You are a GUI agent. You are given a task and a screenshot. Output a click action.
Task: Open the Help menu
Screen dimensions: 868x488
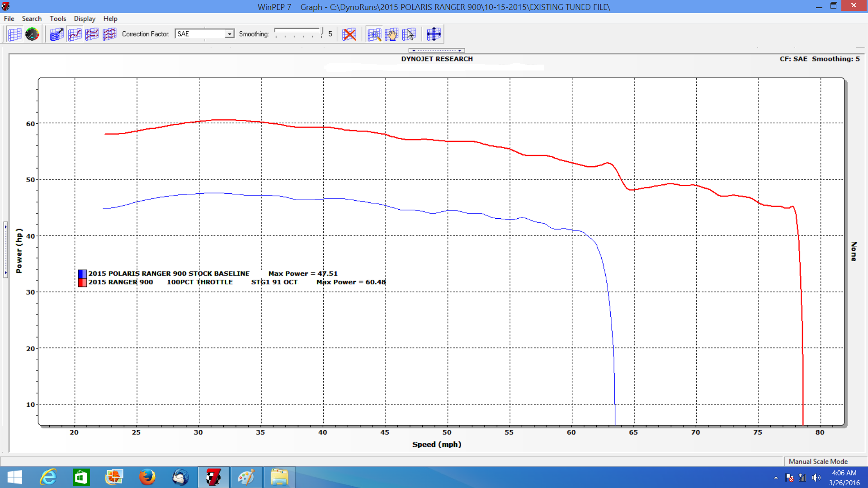(110, 19)
